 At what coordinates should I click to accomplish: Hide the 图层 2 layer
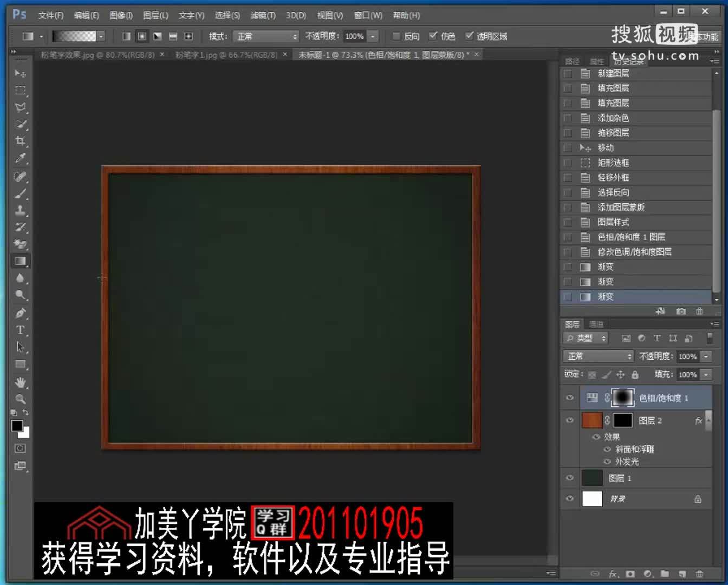tap(570, 420)
